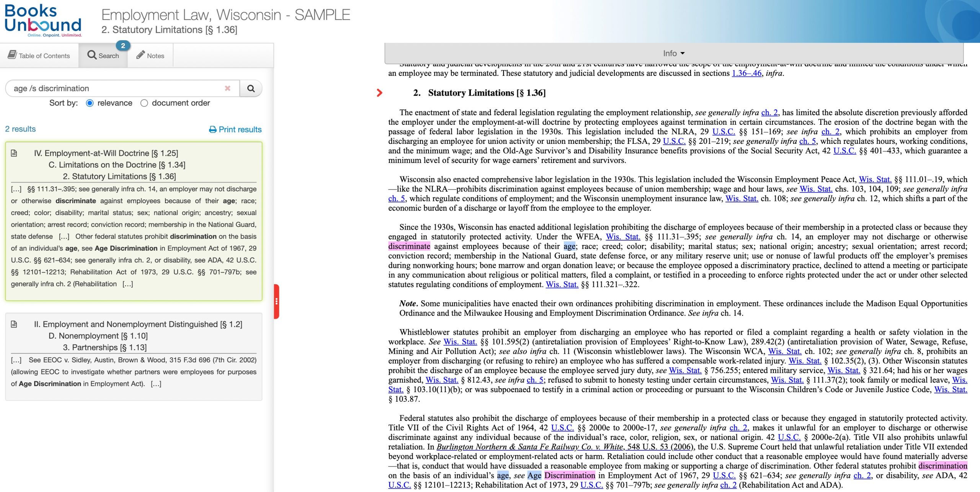This screenshot has height=492, width=980.
Task: Click the magnifier search submit button
Action: 251,88
